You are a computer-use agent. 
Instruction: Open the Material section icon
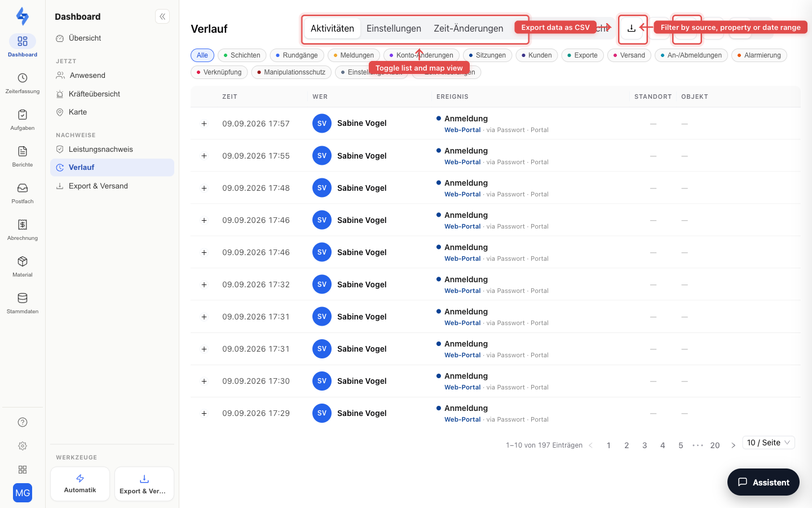[23, 266]
